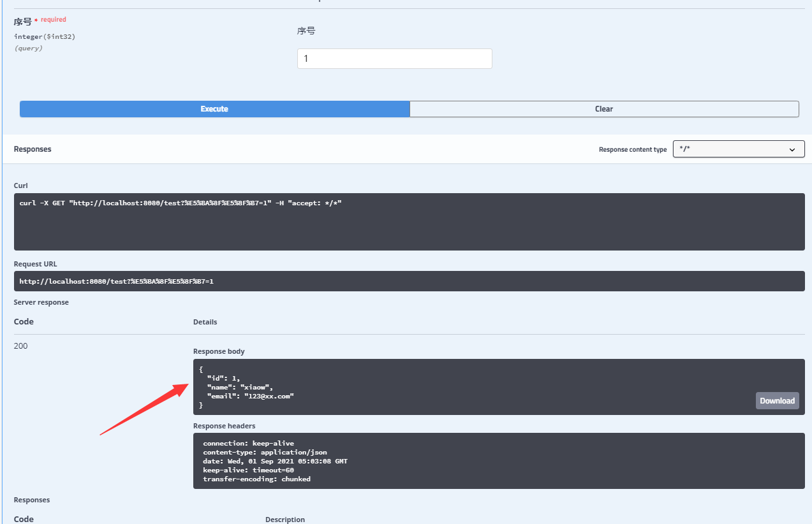Click the transfer-encoding: chunked header

point(256,479)
